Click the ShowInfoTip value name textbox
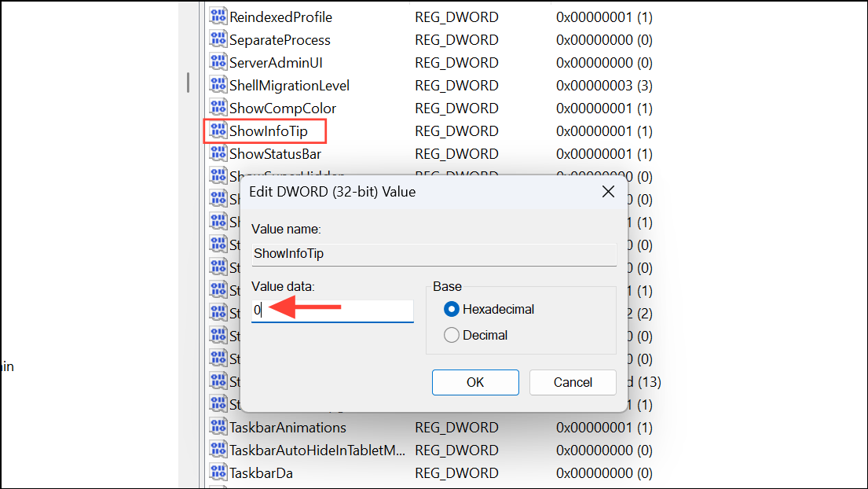Viewport: 868px width, 489px height. [434, 253]
